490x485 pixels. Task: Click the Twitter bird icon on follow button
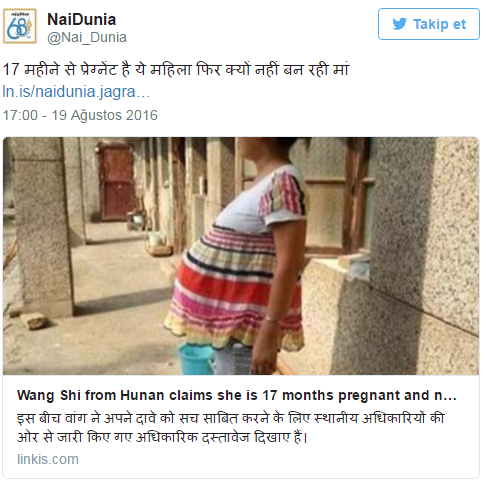point(399,24)
